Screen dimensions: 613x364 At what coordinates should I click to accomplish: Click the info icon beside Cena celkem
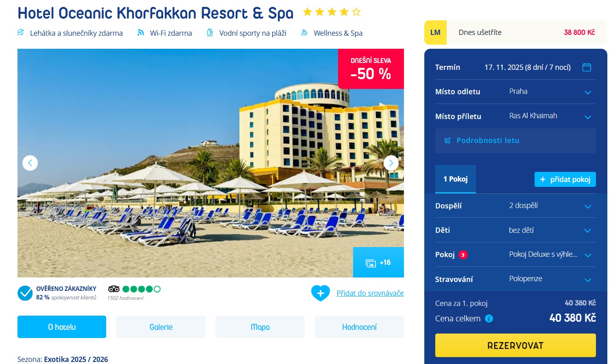point(489,318)
